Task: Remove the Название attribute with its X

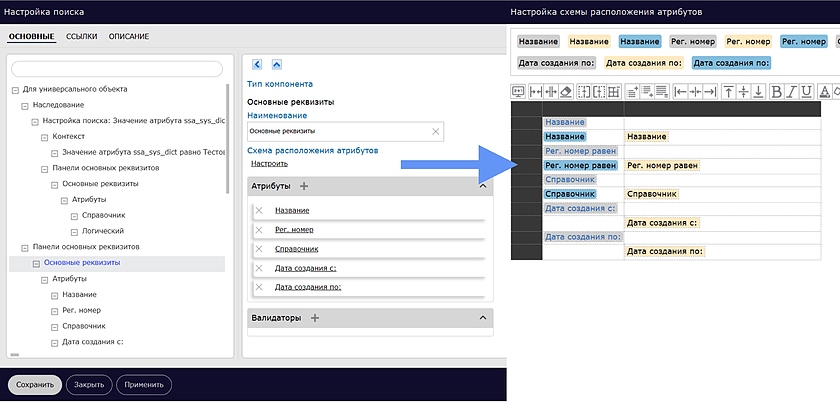Action: (x=259, y=210)
